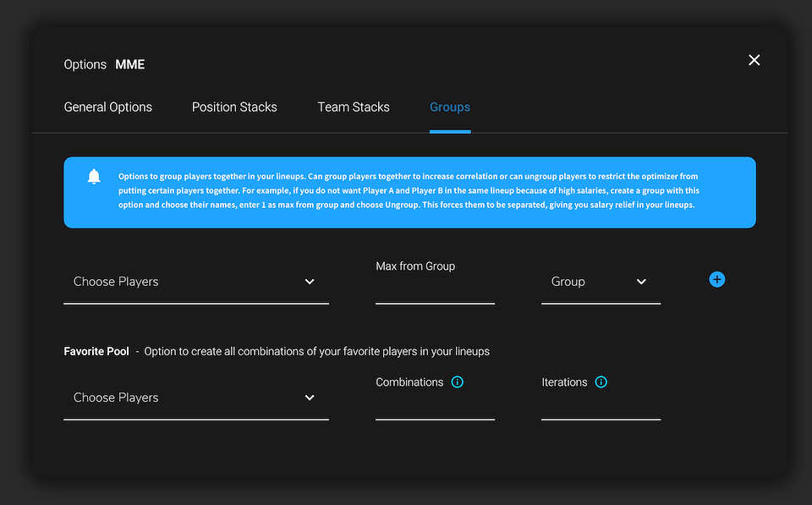Click the blue info banner text
The image size is (812, 505).
click(x=409, y=190)
